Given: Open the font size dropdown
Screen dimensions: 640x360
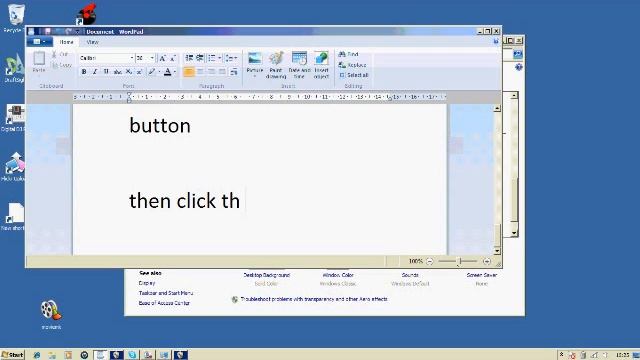Looking at the screenshot, I should click(152, 58).
